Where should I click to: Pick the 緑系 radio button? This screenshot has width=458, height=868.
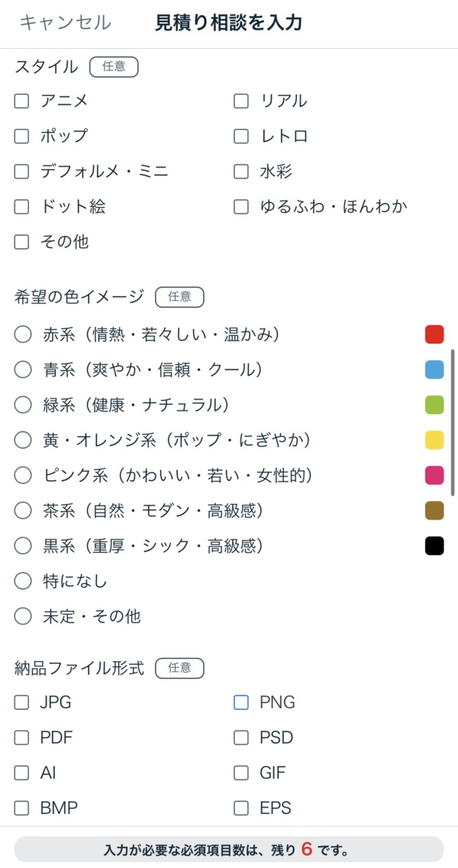(x=23, y=405)
